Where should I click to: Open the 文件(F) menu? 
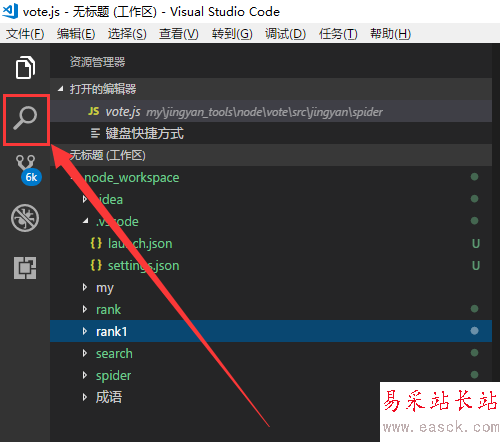25,34
